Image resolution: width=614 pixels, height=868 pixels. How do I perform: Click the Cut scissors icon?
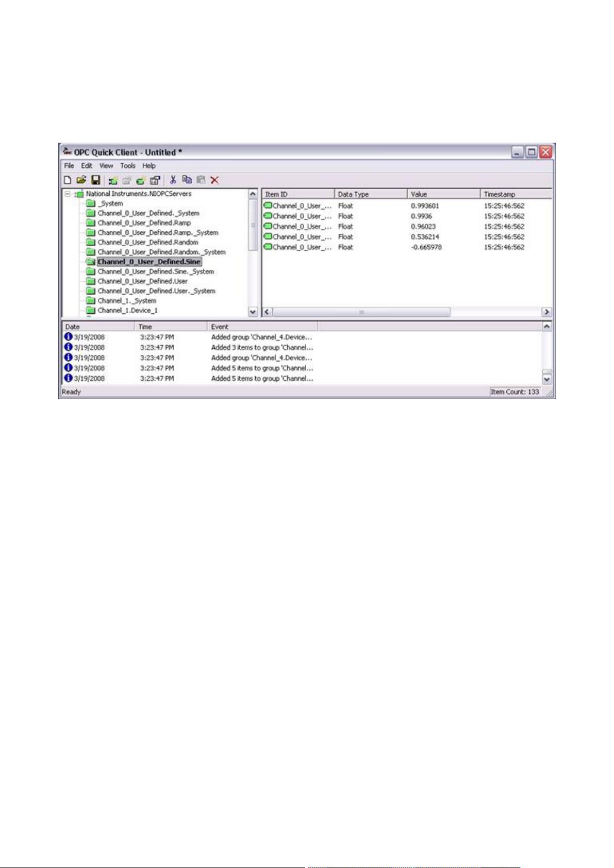[173, 180]
